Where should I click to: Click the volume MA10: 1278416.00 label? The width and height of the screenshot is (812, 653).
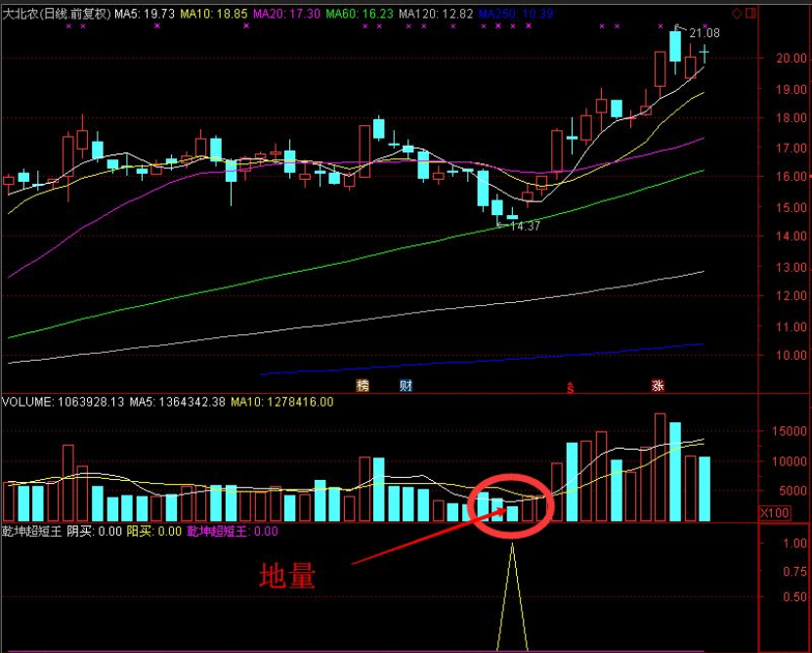[281, 402]
